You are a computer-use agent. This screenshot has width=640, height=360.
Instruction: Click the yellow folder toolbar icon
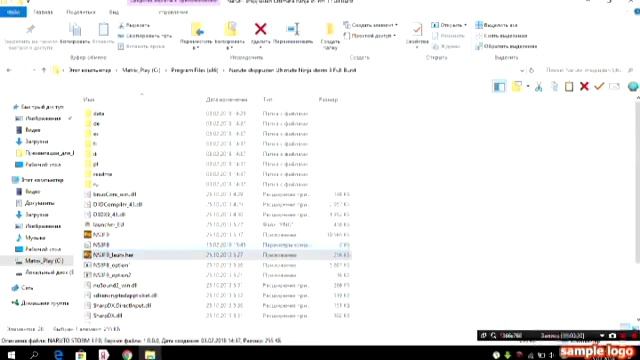(x=517, y=87)
